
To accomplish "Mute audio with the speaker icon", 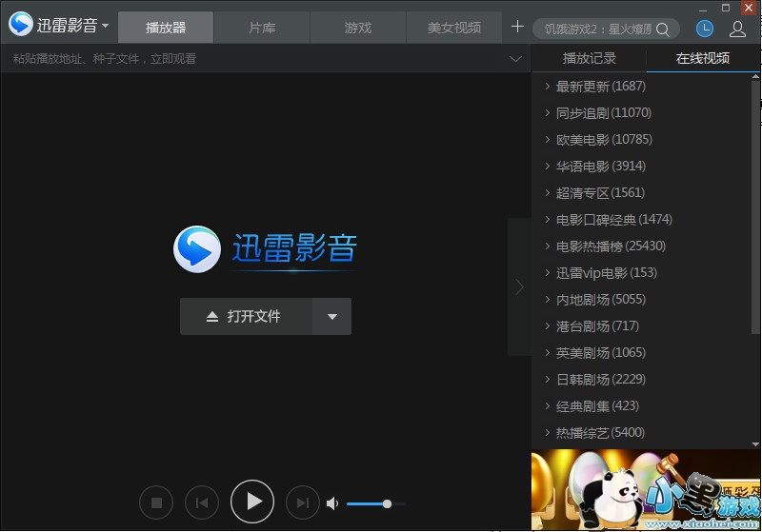I will click(332, 503).
